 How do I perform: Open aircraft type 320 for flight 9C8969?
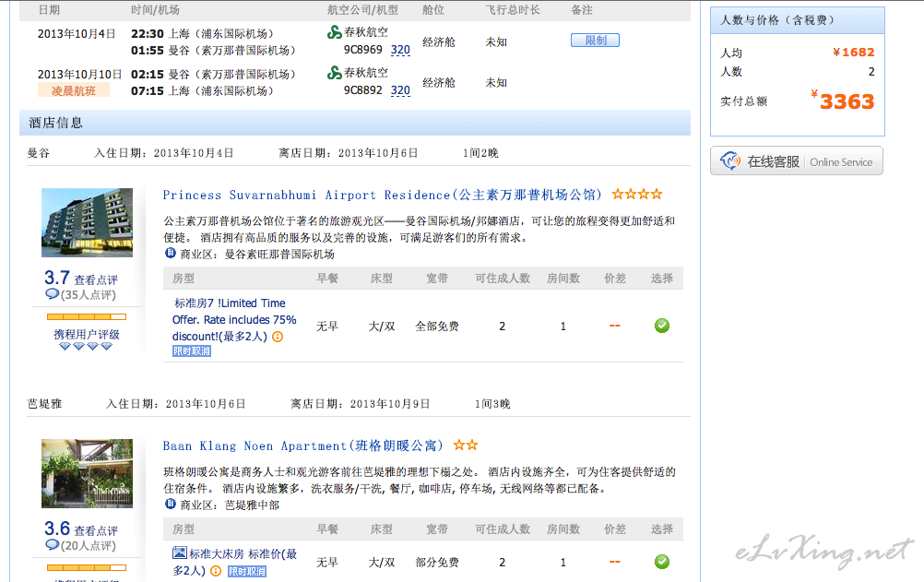(401, 50)
